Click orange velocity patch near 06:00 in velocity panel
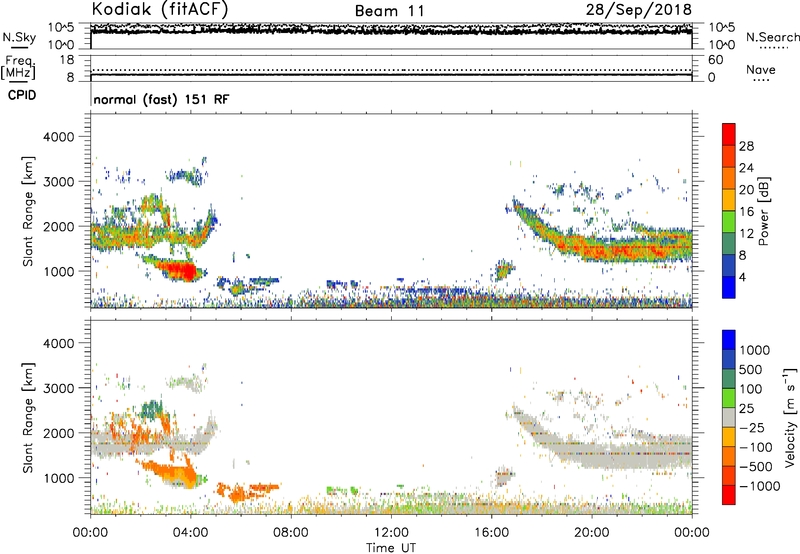 point(236,494)
